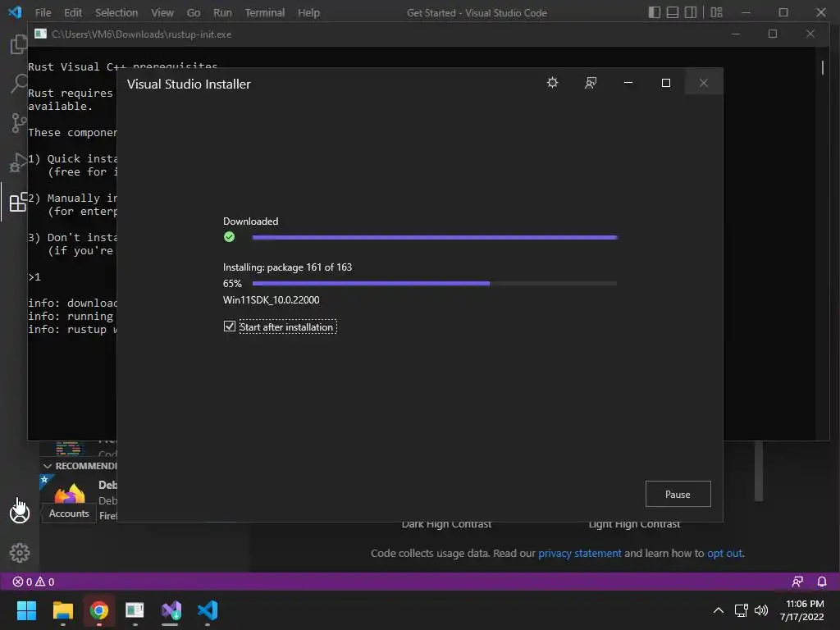Open the Extensions view icon
Image resolution: width=840 pixels, height=630 pixels.
point(19,202)
